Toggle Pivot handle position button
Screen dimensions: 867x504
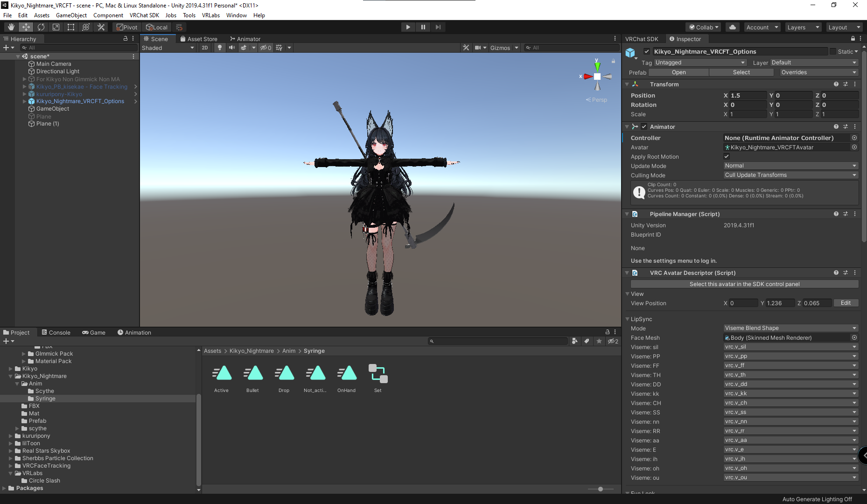pos(127,27)
